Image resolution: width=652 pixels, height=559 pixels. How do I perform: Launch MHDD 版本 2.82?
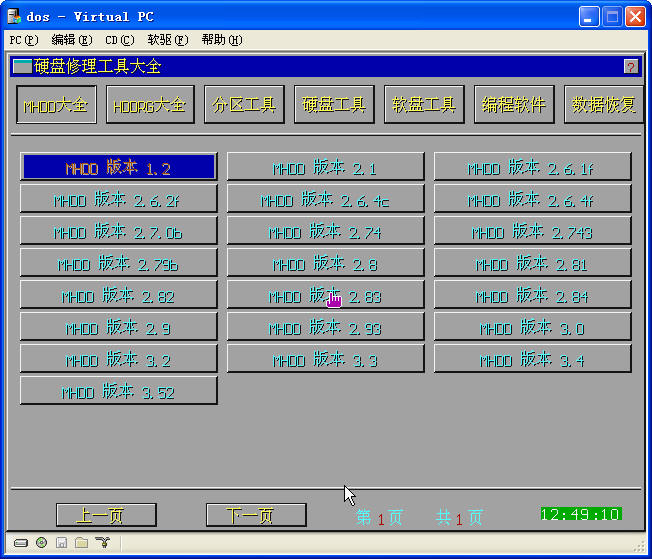(119, 295)
